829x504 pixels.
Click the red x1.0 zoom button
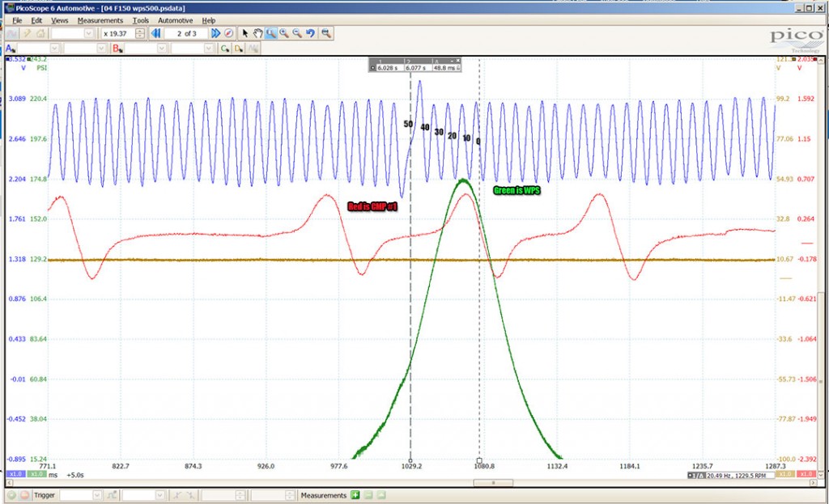click(806, 474)
